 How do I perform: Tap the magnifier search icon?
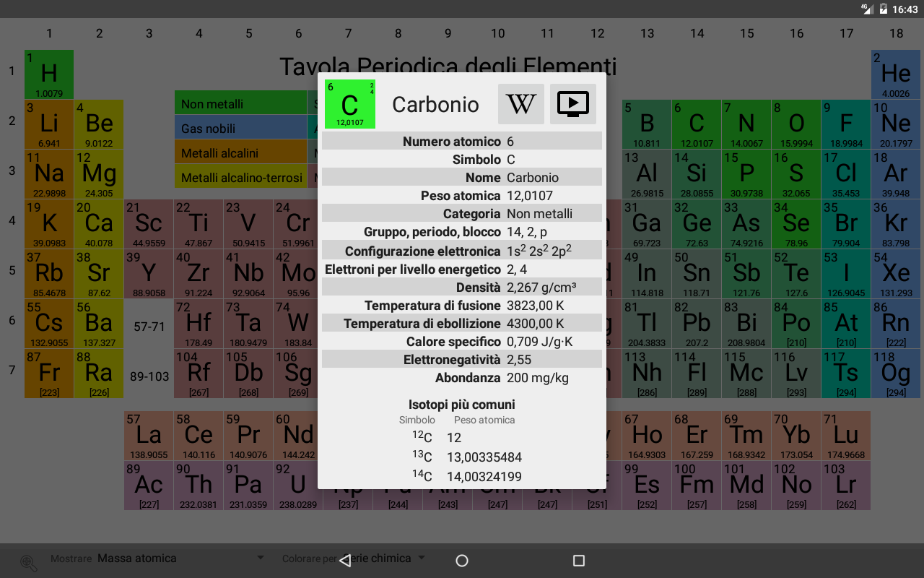pyautogui.click(x=29, y=562)
